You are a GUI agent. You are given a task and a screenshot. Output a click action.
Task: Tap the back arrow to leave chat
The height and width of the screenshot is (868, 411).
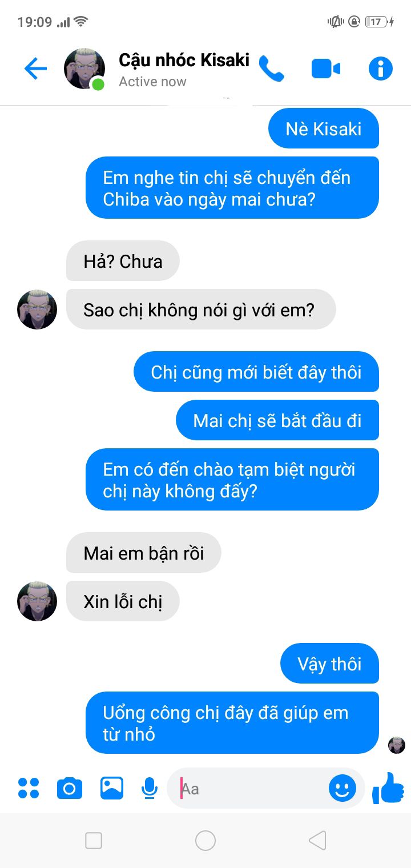[35, 69]
